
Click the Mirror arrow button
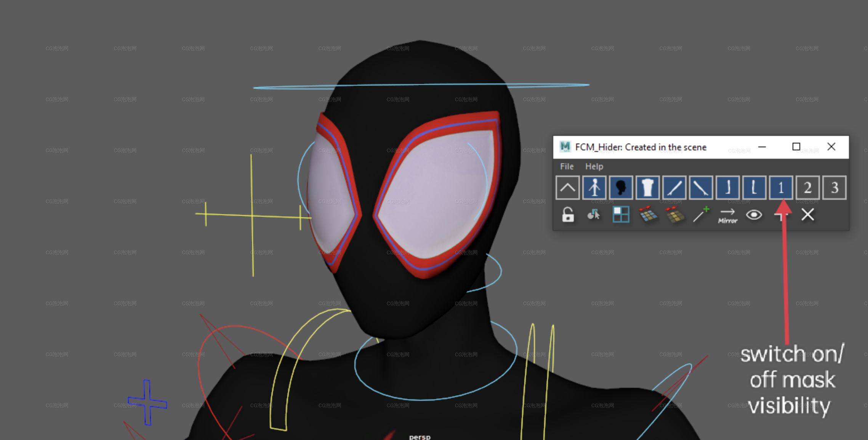pyautogui.click(x=727, y=215)
